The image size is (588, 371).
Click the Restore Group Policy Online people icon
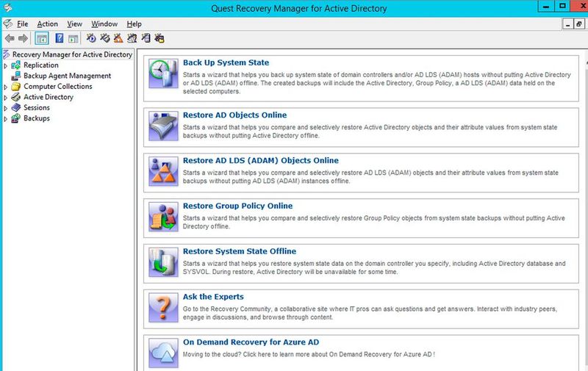pos(163,217)
